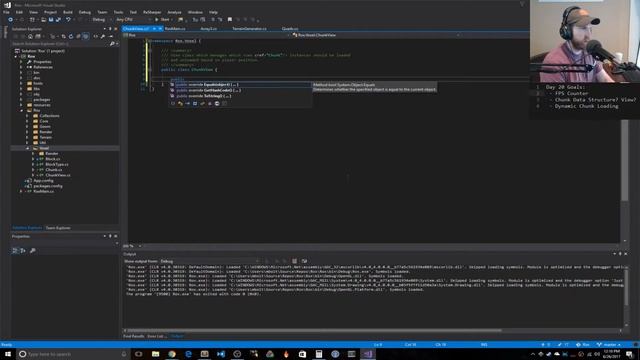The image size is (640, 360).
Task: Open the ReSharper menu
Action: [152, 12]
